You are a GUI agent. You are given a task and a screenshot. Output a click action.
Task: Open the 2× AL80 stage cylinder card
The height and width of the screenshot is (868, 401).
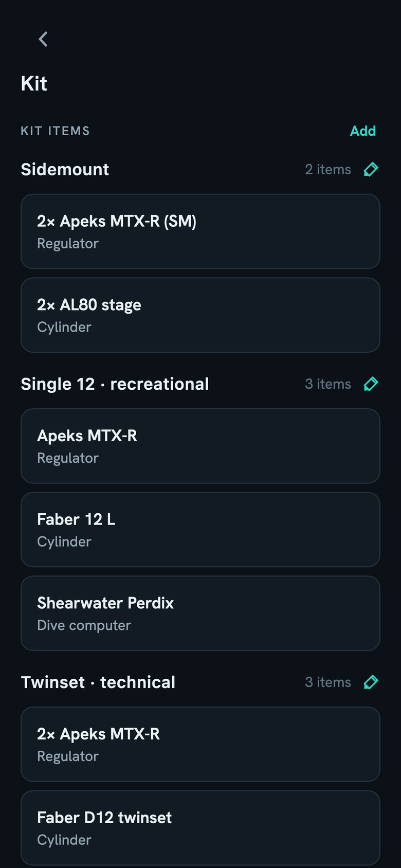pyautogui.click(x=200, y=315)
